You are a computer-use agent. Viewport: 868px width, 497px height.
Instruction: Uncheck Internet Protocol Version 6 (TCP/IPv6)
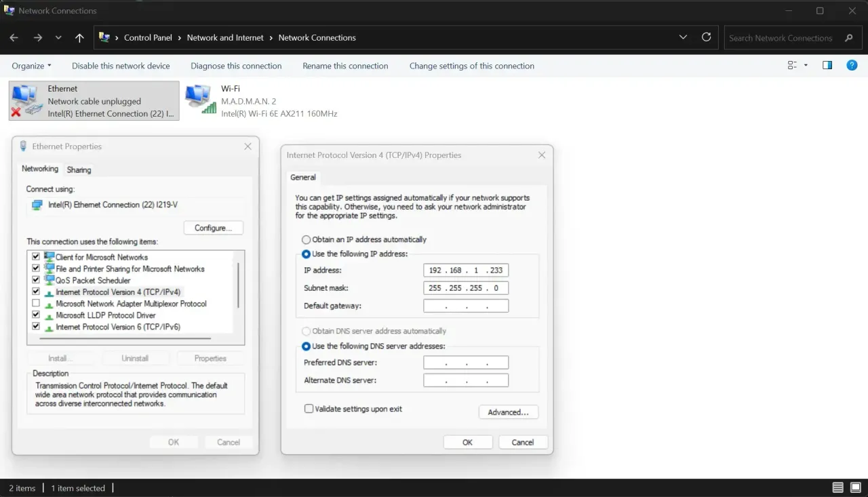[x=36, y=327]
